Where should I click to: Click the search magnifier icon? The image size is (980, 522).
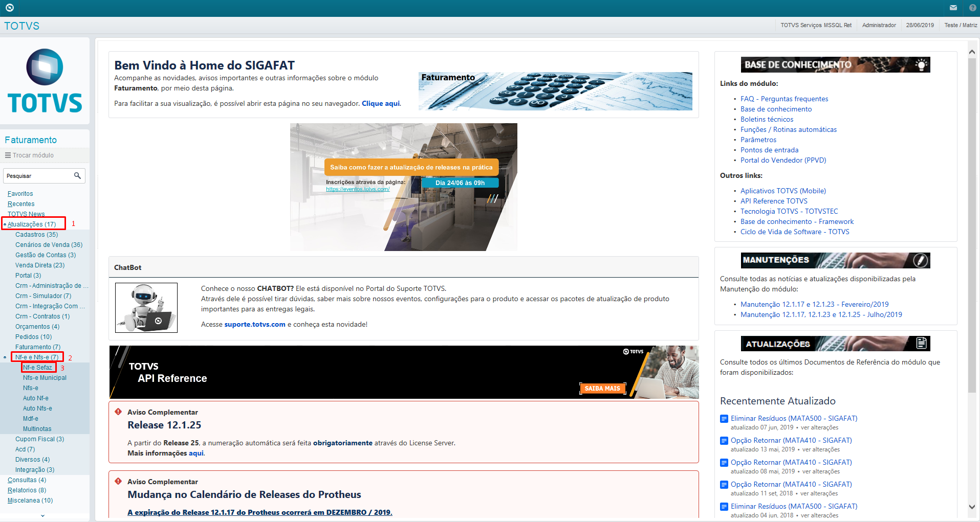point(77,175)
